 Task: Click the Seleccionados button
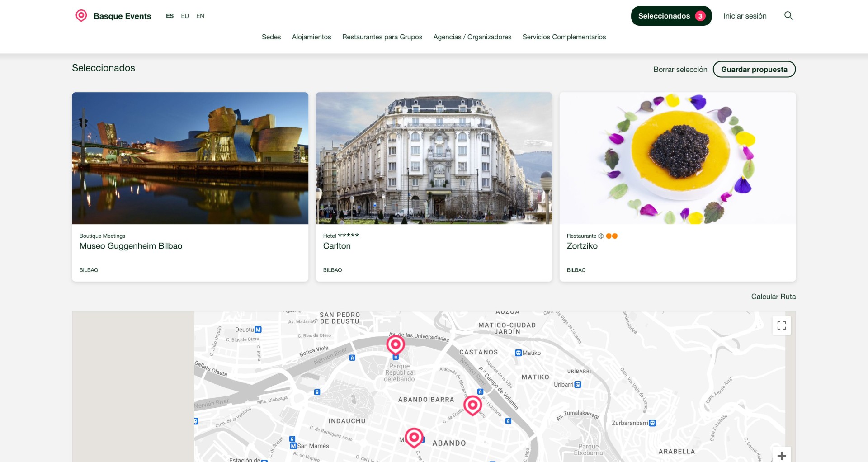671,16
